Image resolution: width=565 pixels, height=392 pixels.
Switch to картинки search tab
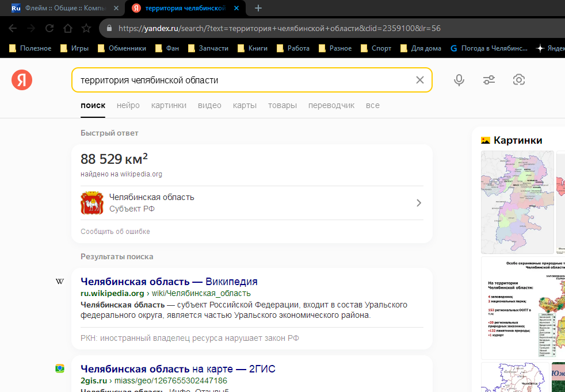click(x=169, y=105)
